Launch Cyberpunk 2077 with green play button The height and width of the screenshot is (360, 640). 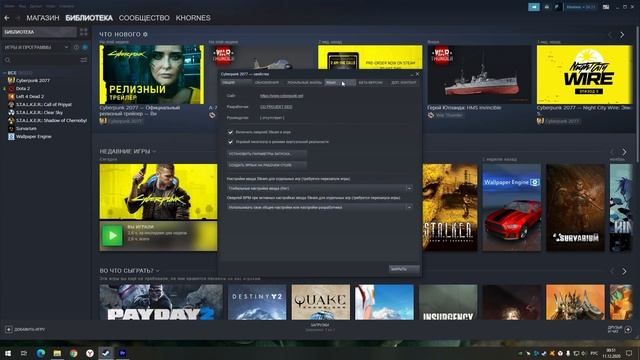click(x=112, y=236)
